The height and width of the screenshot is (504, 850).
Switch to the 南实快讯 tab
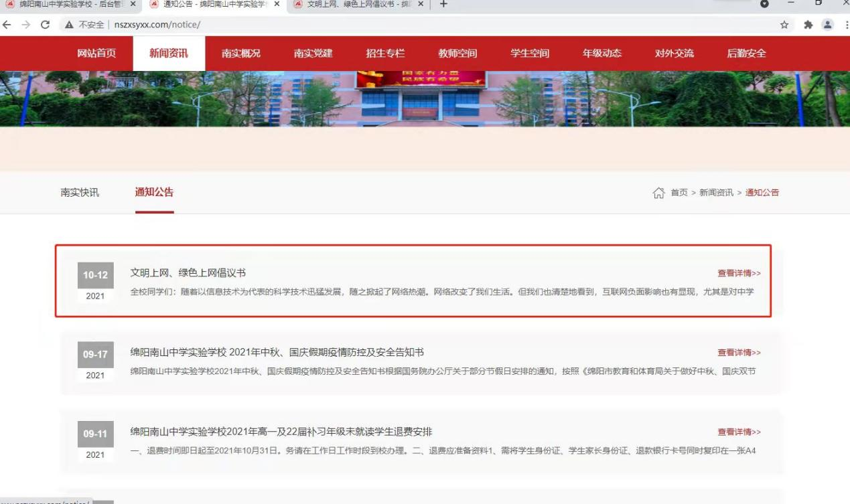click(x=79, y=192)
